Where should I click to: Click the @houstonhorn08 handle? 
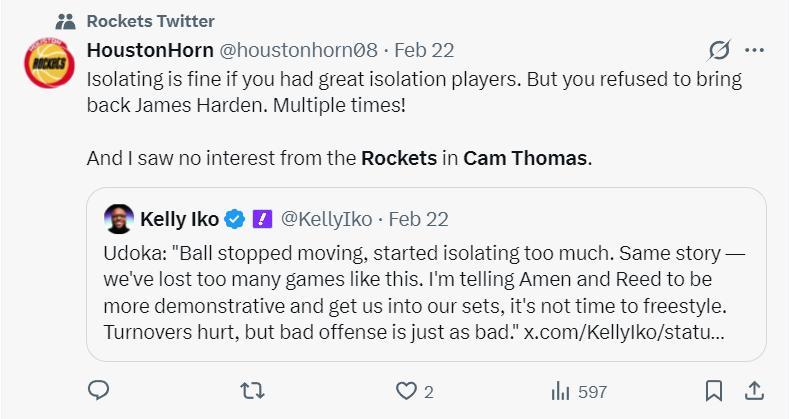pos(289,49)
